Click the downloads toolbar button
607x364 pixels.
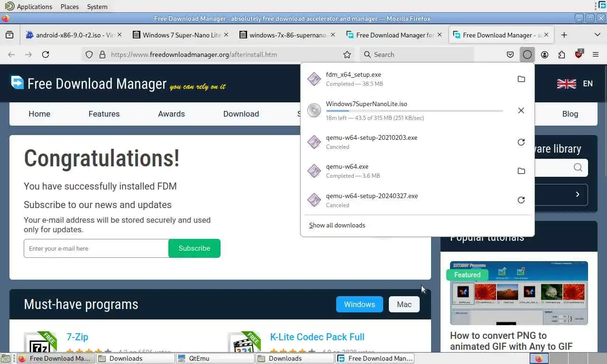coord(527,55)
